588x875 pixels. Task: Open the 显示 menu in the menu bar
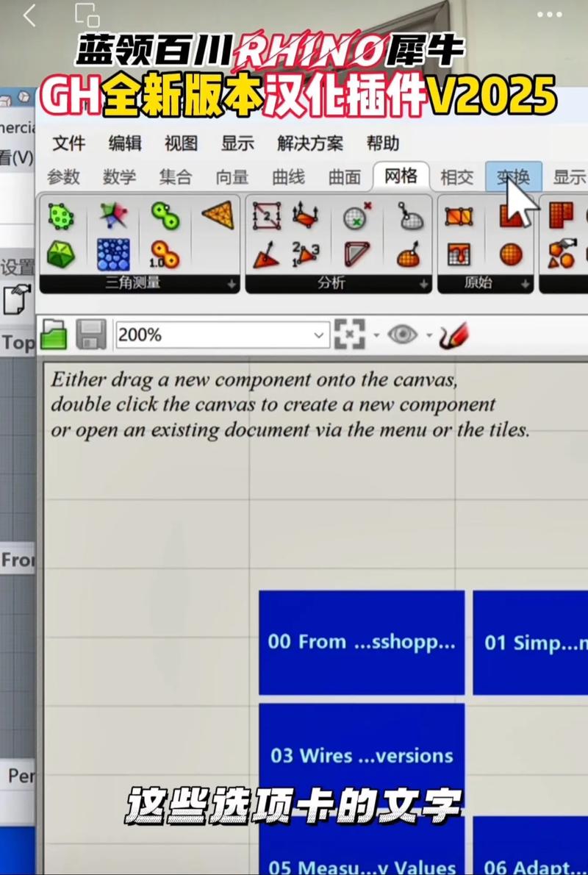(x=237, y=143)
